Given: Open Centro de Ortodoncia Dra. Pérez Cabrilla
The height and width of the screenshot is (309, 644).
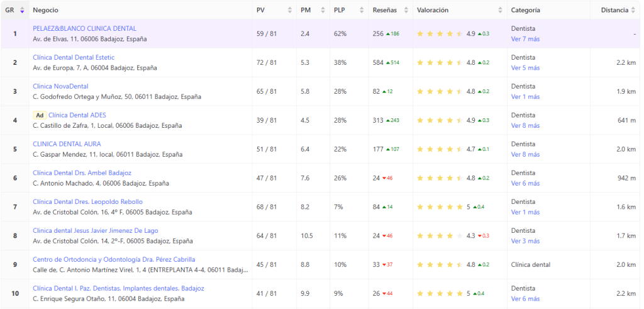Looking at the screenshot, I should (x=114, y=259).
